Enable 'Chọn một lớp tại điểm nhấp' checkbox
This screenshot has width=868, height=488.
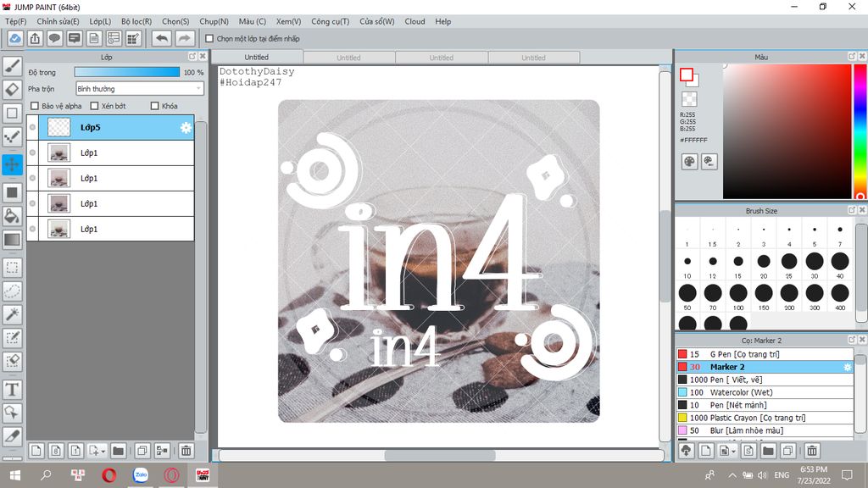tap(209, 39)
